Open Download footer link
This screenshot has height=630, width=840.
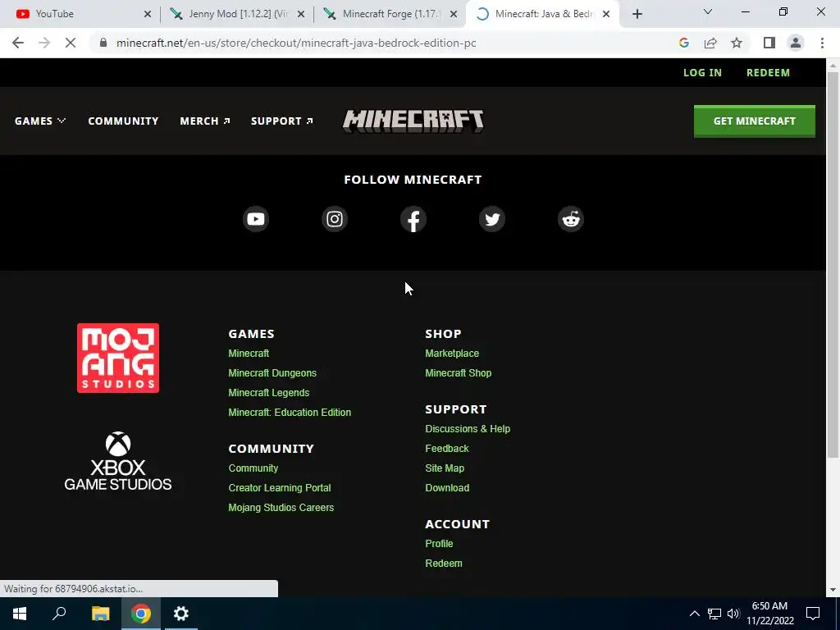click(447, 488)
